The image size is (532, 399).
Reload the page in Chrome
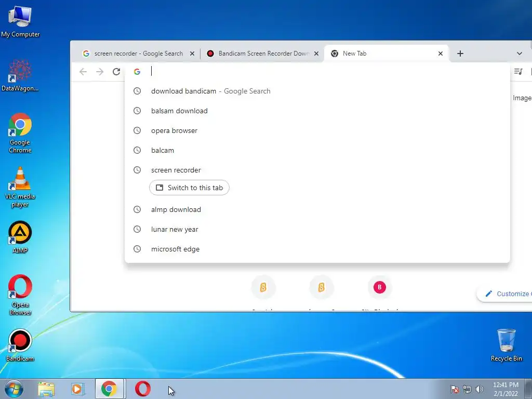pyautogui.click(x=116, y=72)
